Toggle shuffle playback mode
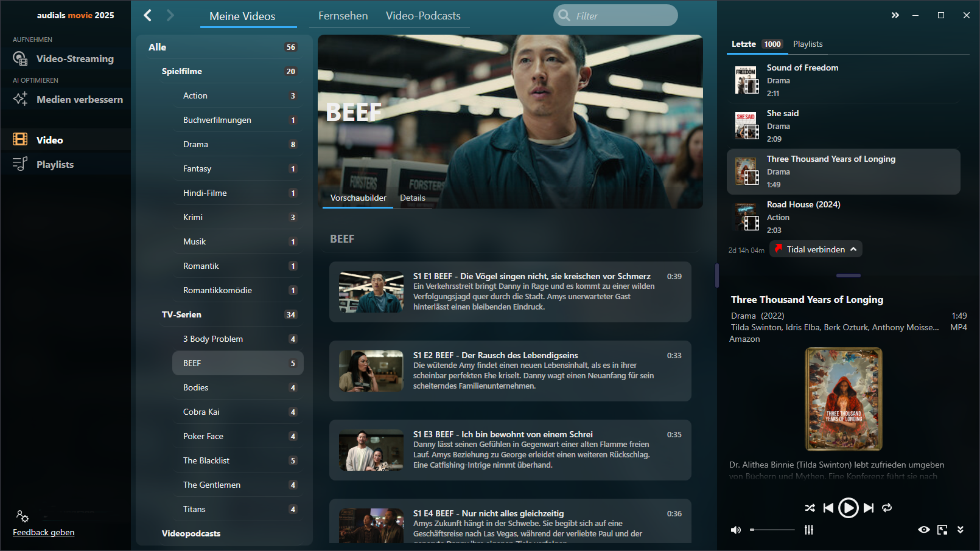980x551 pixels. pyautogui.click(x=810, y=508)
